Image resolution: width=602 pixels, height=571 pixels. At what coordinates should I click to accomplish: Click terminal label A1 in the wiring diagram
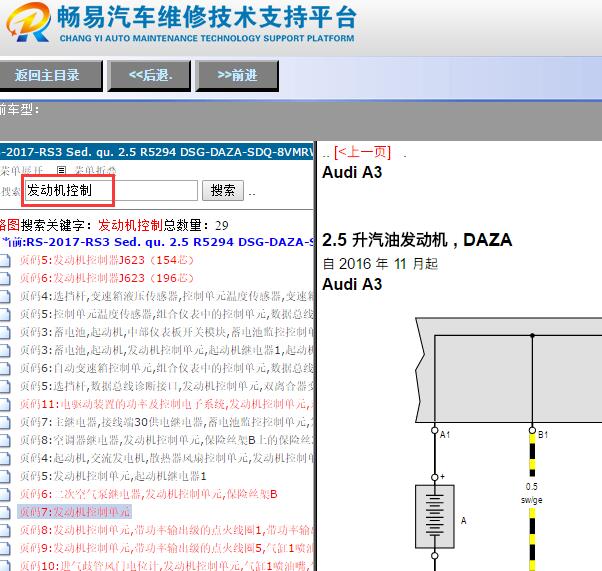tap(445, 435)
